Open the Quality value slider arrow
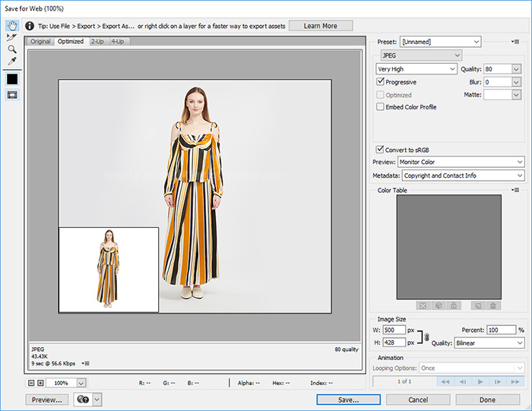The image size is (532, 411). point(516,69)
